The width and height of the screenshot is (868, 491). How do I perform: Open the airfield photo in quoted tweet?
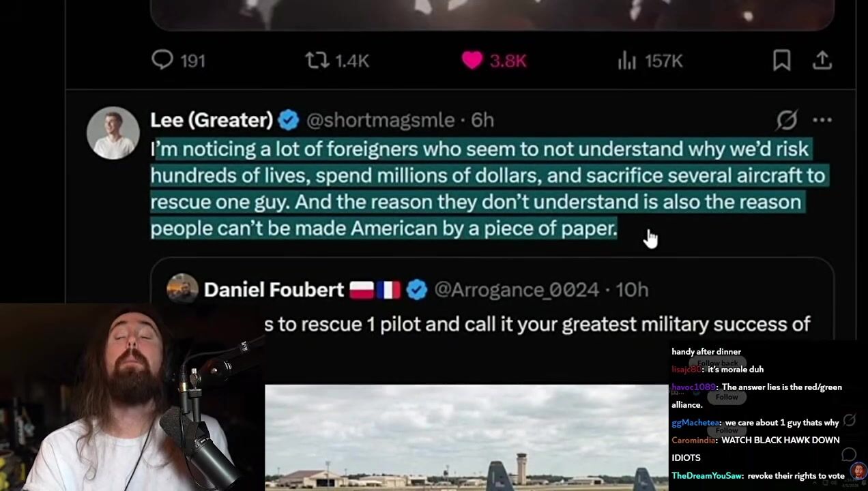pyautogui.click(x=466, y=437)
